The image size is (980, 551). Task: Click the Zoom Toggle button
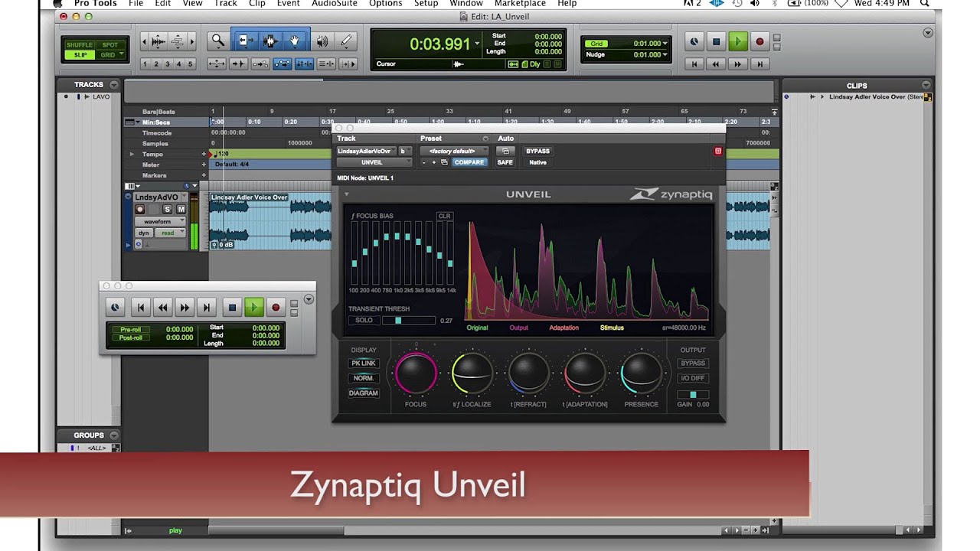(x=217, y=64)
